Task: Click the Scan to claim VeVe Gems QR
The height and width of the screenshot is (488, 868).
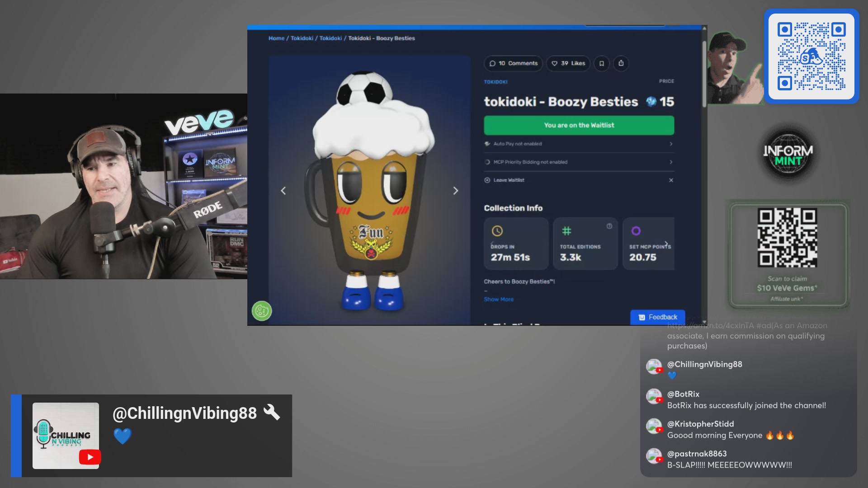Action: [x=788, y=238]
